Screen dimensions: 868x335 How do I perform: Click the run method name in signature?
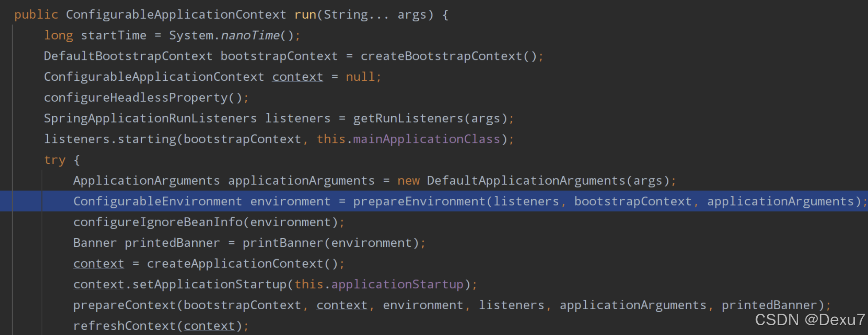[x=305, y=15]
